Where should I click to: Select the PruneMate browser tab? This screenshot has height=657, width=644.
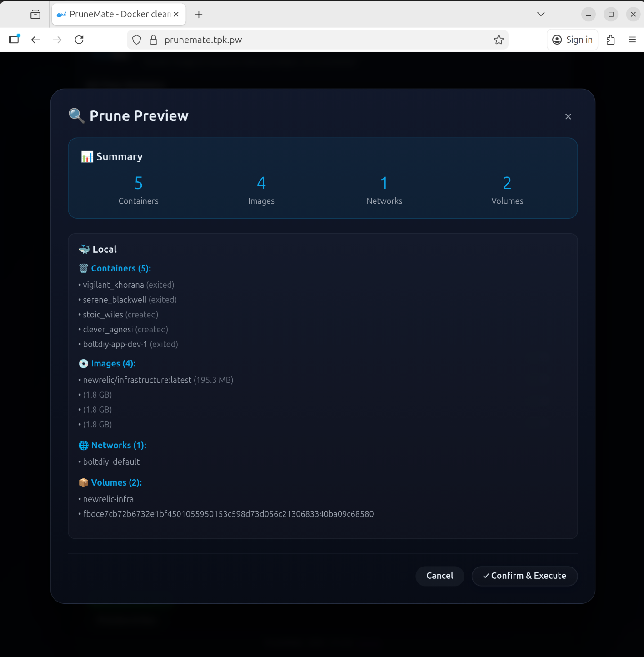114,14
